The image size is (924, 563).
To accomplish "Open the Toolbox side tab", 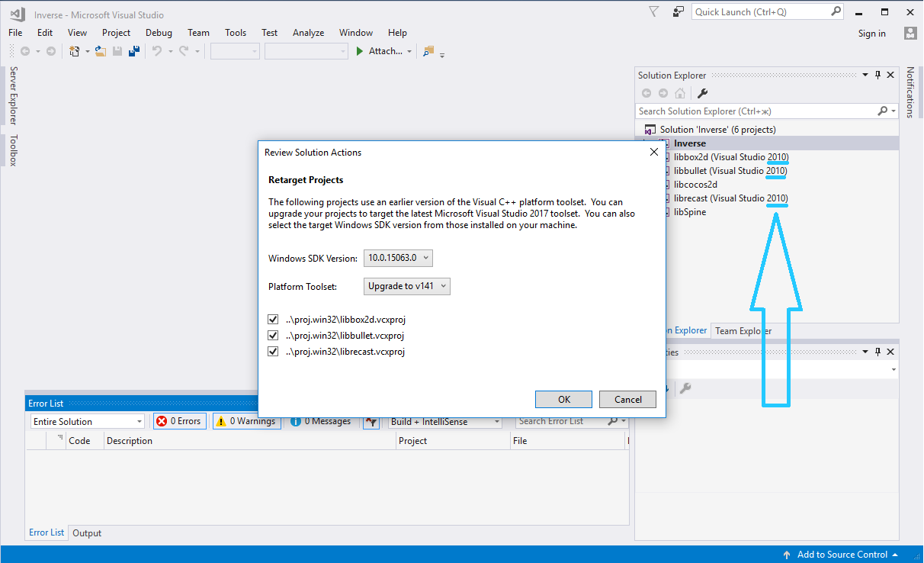I will click(14, 150).
